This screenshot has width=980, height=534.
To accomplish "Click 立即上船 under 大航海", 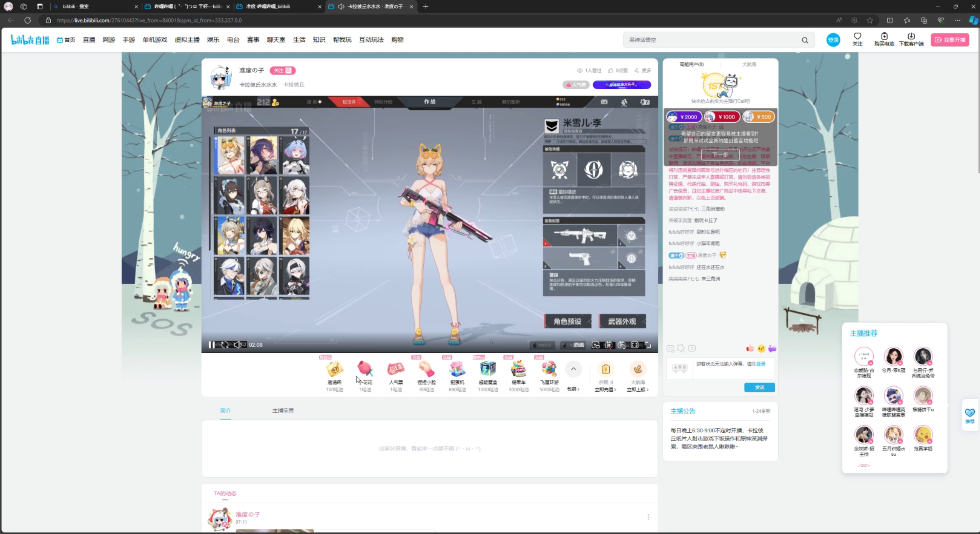I will tap(637, 390).
